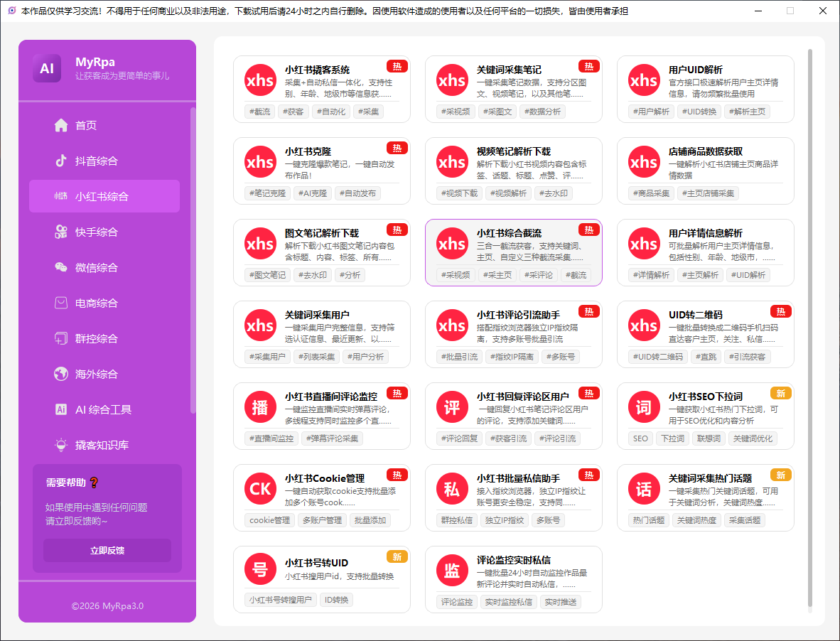Click the #数据分析 tag

(543, 112)
